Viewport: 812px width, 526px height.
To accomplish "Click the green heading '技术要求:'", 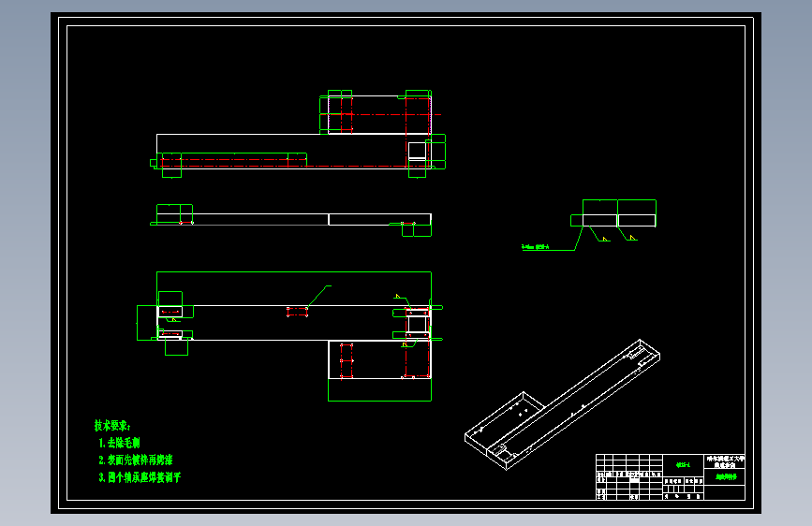I will click(111, 426).
